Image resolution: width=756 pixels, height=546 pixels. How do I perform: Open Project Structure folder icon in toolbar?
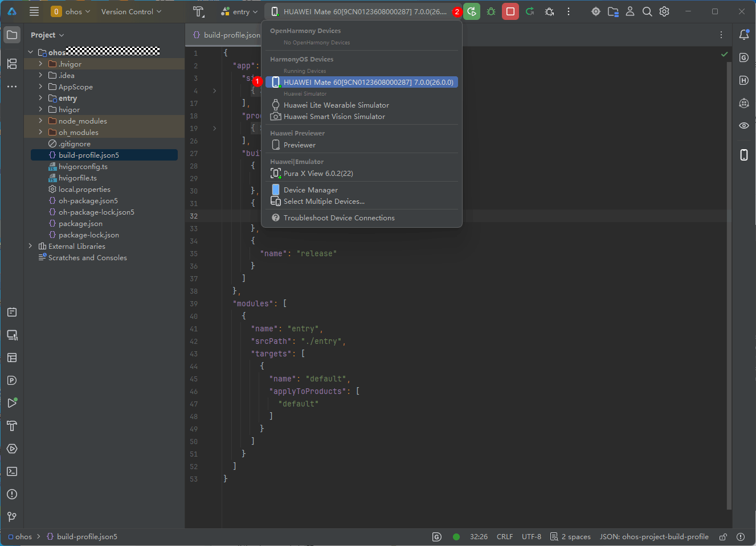click(613, 11)
